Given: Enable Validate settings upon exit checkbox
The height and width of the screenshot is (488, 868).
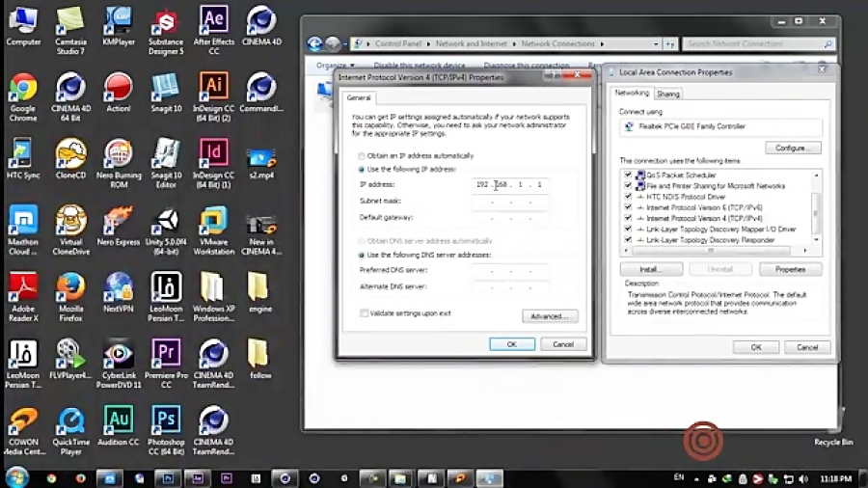Looking at the screenshot, I should [x=364, y=313].
